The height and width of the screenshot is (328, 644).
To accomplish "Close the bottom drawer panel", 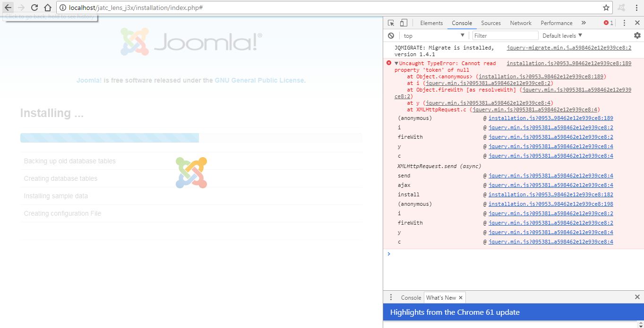I will coord(637,297).
